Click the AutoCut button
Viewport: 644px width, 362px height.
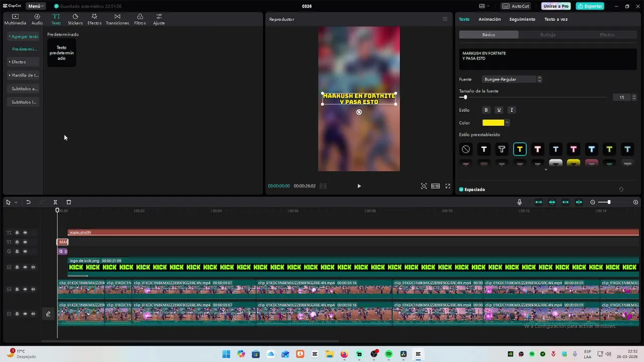click(x=516, y=6)
